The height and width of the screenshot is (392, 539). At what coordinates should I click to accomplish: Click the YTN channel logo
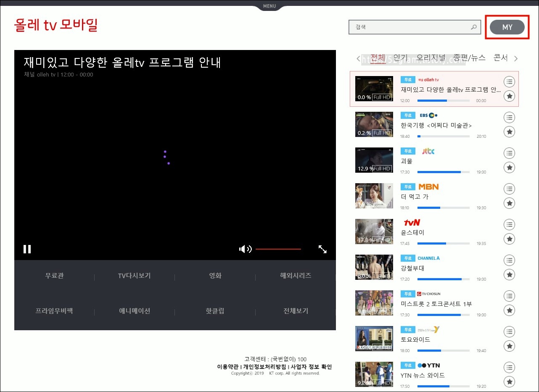(x=428, y=365)
